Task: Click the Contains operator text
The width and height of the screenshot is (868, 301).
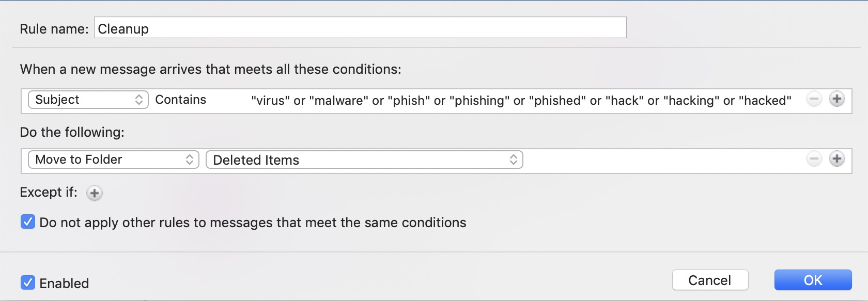Action: coord(181,100)
